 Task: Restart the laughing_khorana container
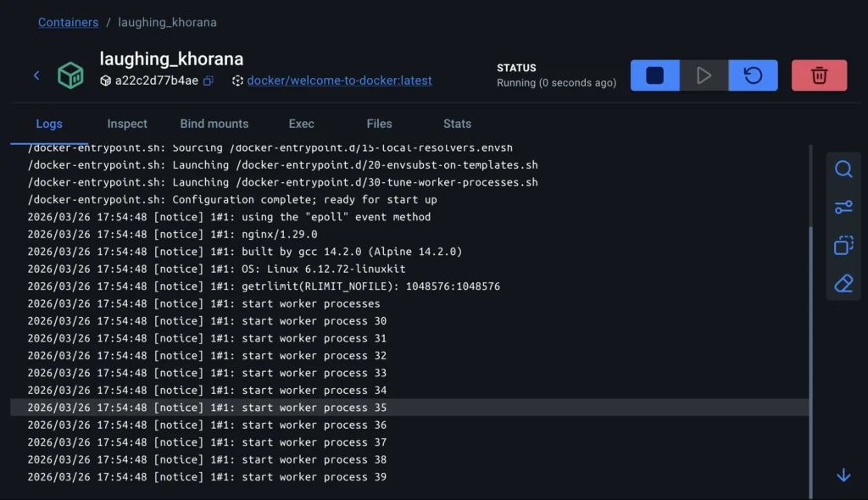coord(753,75)
